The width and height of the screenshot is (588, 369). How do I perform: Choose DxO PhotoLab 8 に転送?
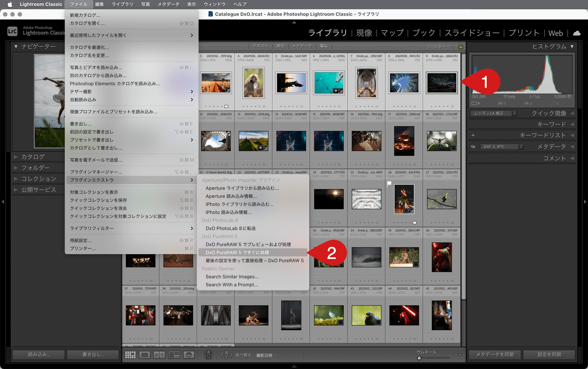(x=253, y=228)
